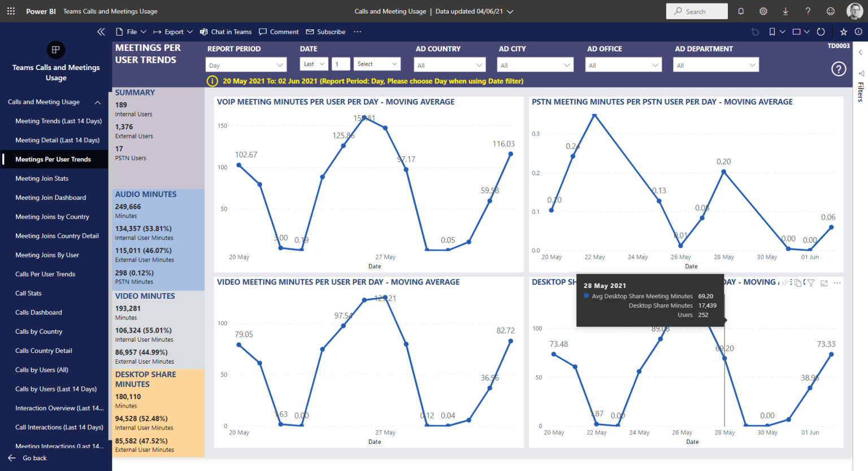Image resolution: width=868 pixels, height=471 pixels.
Task: Go to Meeting Join Stats page
Action: tap(42, 178)
